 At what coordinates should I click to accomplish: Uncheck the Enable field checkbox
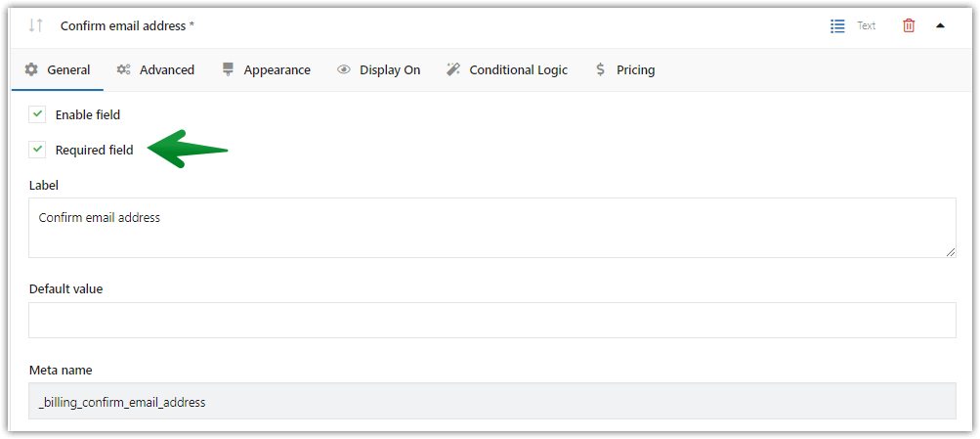(x=38, y=114)
